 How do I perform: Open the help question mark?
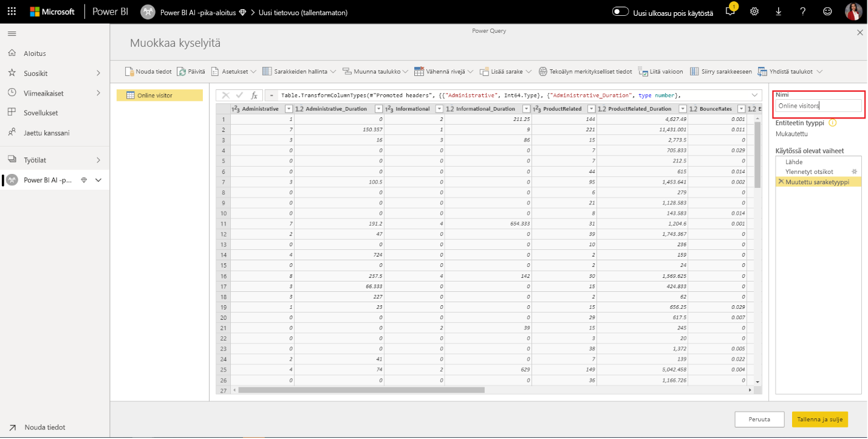pos(802,12)
